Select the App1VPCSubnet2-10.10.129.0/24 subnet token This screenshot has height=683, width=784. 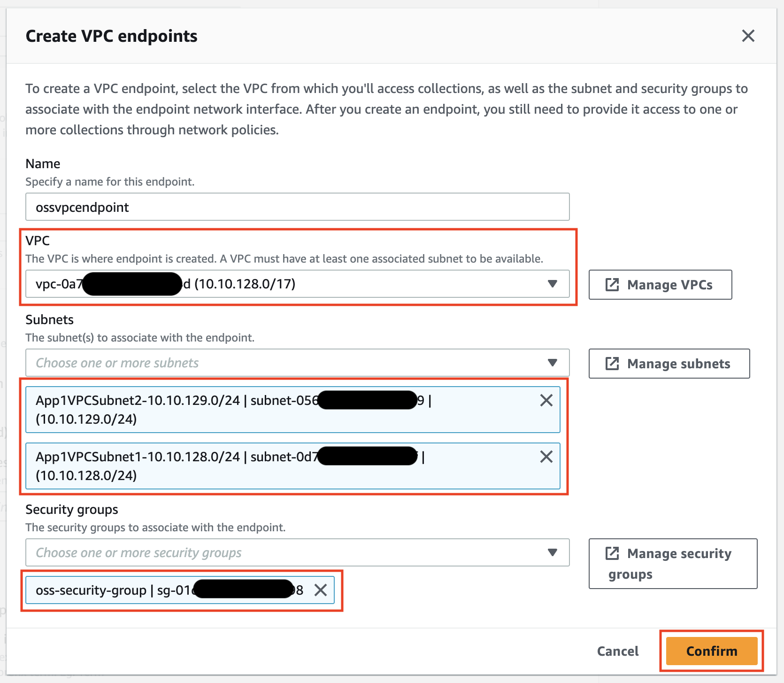188,410
